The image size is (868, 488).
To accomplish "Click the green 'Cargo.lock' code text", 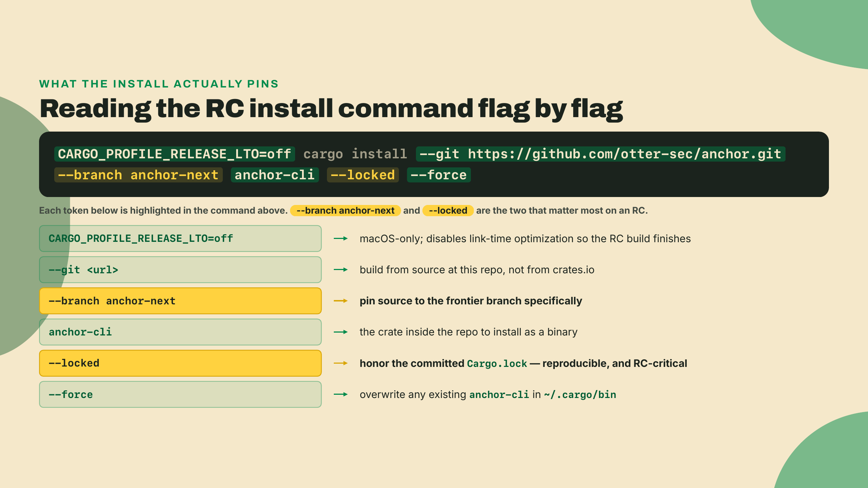I will coord(497,363).
